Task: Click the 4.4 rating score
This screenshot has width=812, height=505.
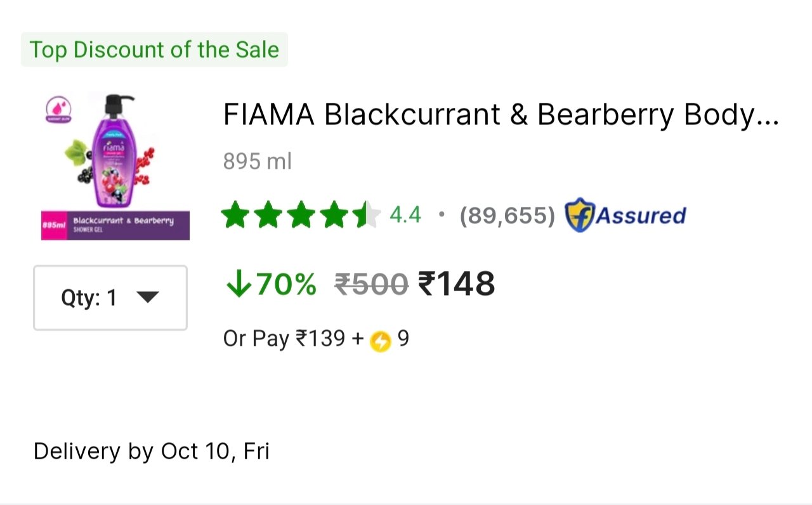Action: click(405, 215)
